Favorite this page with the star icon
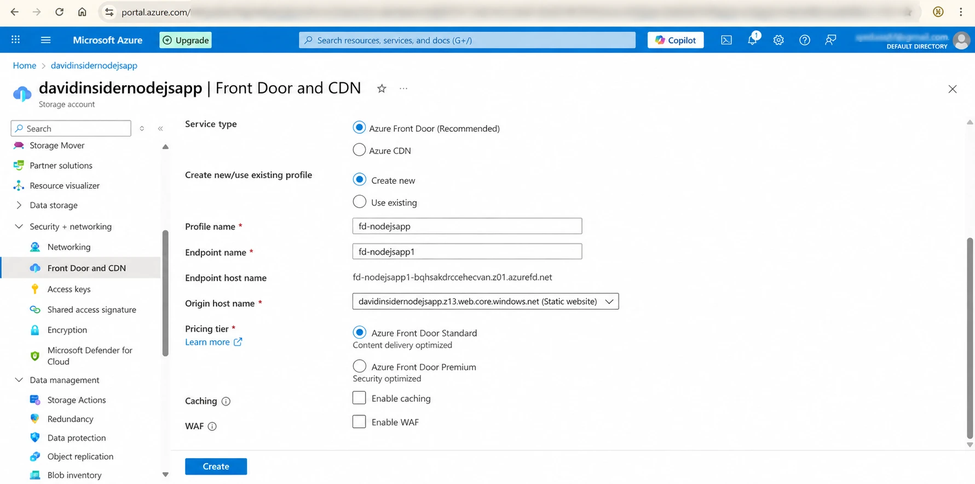Image resolution: width=975 pixels, height=484 pixels. point(382,89)
